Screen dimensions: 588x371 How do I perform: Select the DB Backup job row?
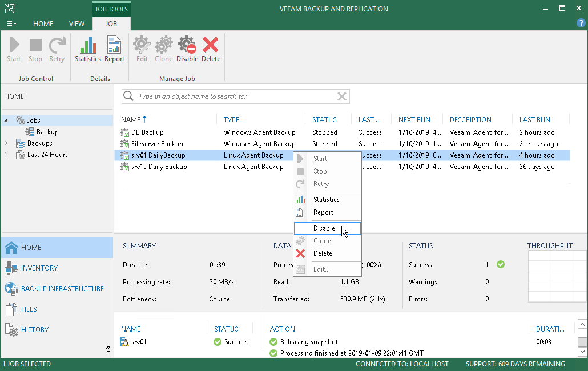coord(342,132)
